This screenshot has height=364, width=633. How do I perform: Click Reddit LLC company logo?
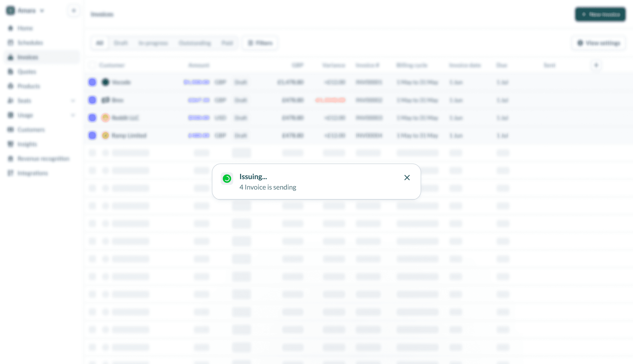105,118
